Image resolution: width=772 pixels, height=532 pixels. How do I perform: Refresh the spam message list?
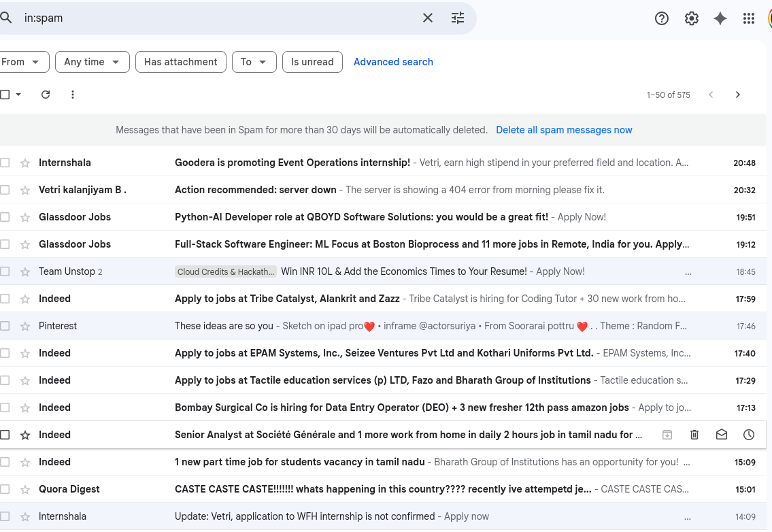click(x=46, y=94)
